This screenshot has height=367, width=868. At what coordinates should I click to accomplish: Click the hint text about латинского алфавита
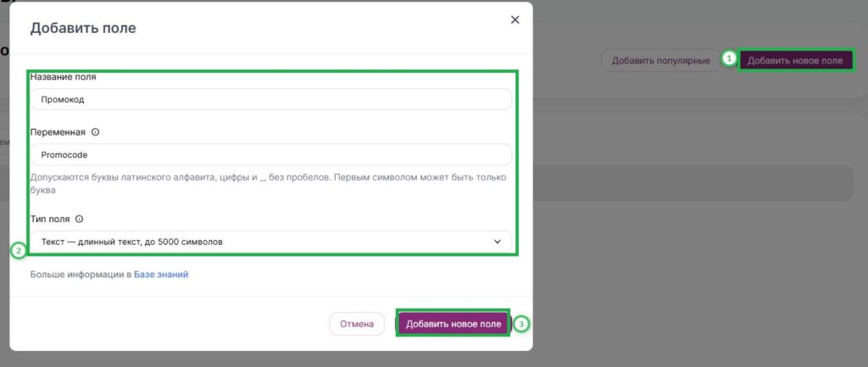click(x=269, y=184)
